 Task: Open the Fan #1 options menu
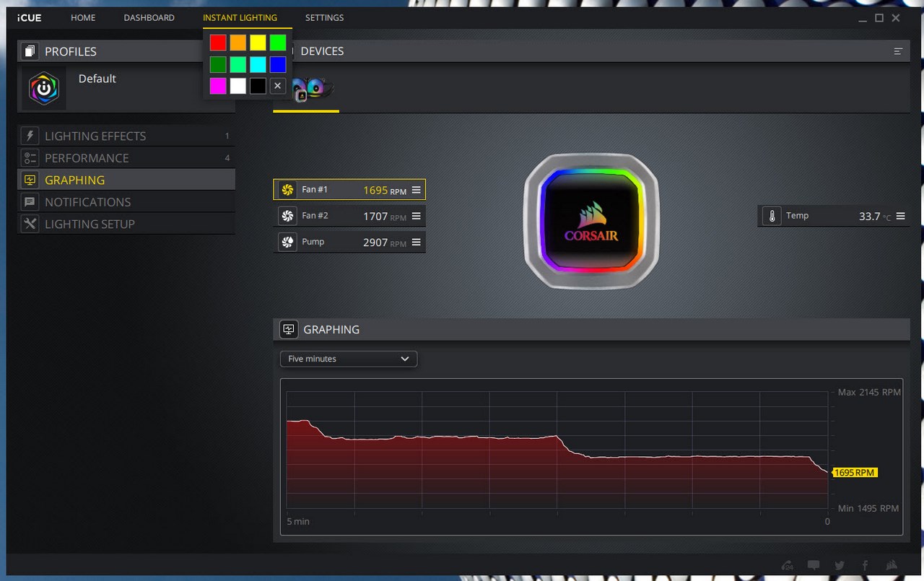(x=416, y=190)
